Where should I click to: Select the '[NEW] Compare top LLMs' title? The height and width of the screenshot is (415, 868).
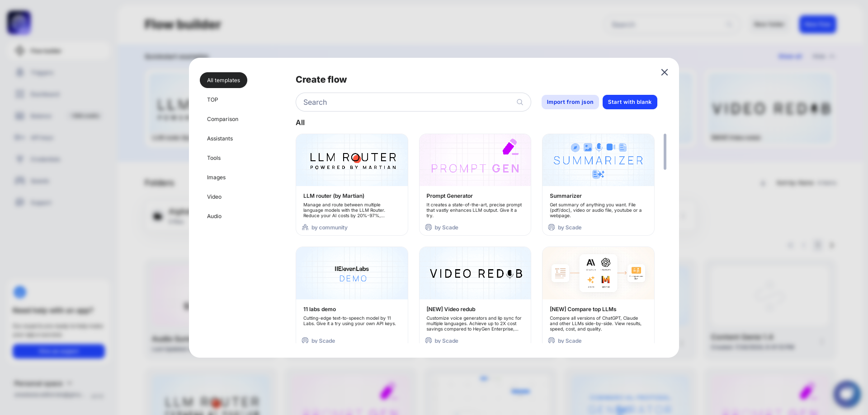[583, 309]
